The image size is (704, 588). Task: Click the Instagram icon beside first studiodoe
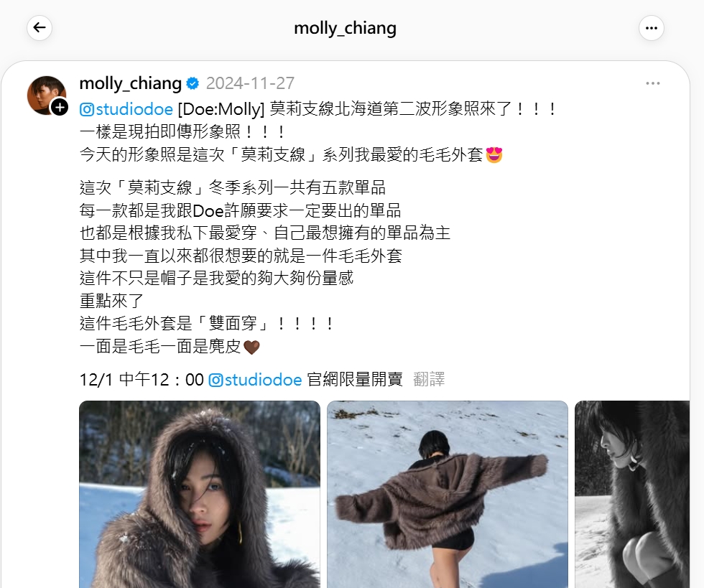[x=87, y=110]
